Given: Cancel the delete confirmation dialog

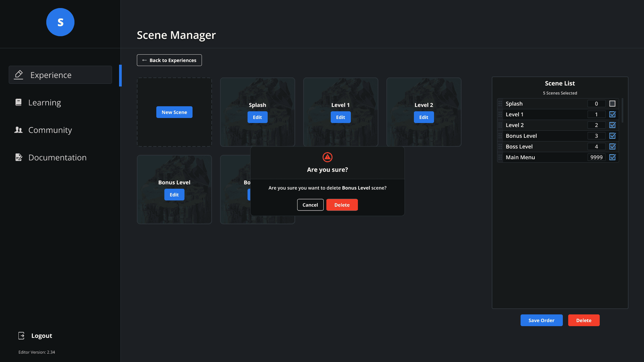Looking at the screenshot, I should tap(310, 205).
